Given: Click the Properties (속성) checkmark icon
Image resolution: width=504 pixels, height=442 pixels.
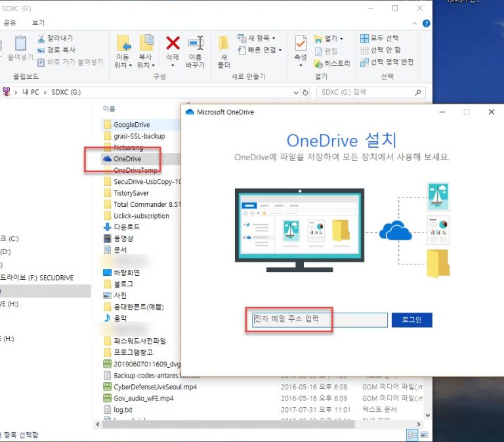Looking at the screenshot, I should click(x=301, y=43).
